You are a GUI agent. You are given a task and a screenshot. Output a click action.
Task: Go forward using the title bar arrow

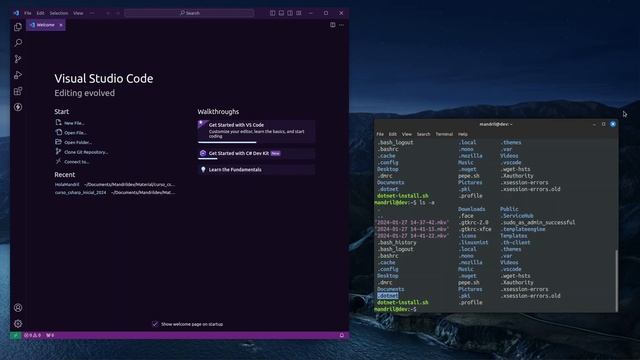(x=118, y=13)
